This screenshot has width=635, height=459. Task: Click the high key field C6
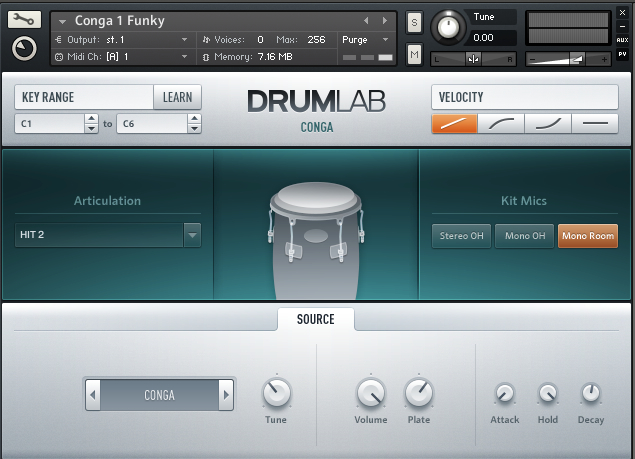[152, 124]
